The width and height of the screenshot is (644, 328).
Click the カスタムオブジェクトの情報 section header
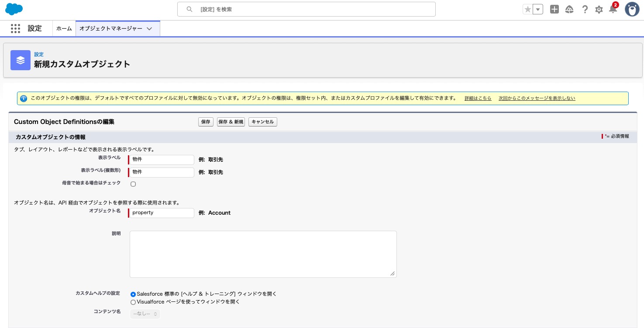[x=51, y=137]
